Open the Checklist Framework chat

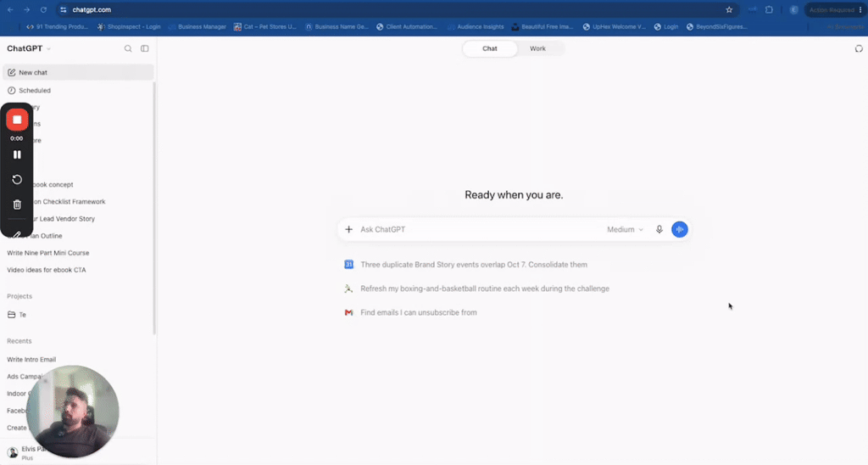pos(70,202)
